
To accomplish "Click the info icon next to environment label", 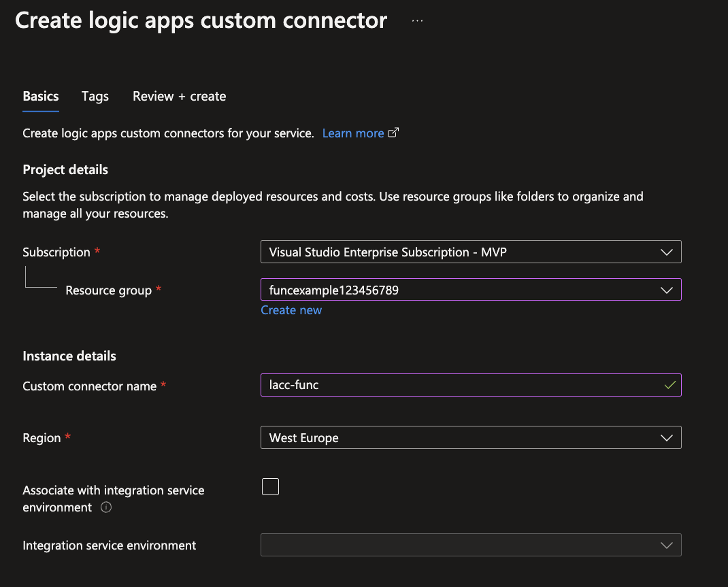I will coord(106,507).
